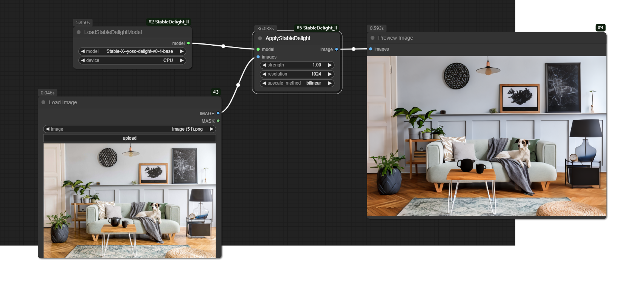644x307 pixels.
Task: Select previous image file with left arrow
Action: click(48, 129)
